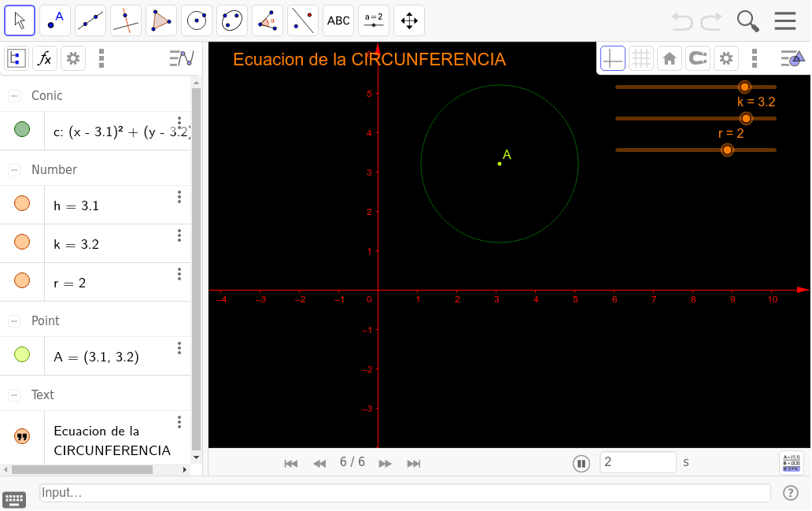Click the Undo arrow
Image resolution: width=812 pixels, height=511 pixels.
pyautogui.click(x=682, y=21)
